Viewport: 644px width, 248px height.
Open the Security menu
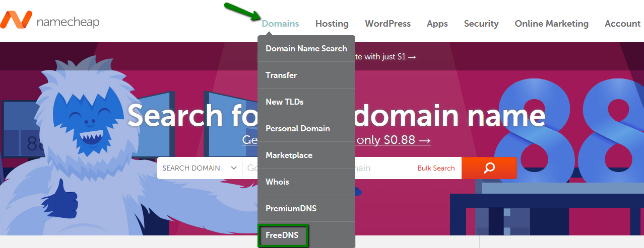481,24
